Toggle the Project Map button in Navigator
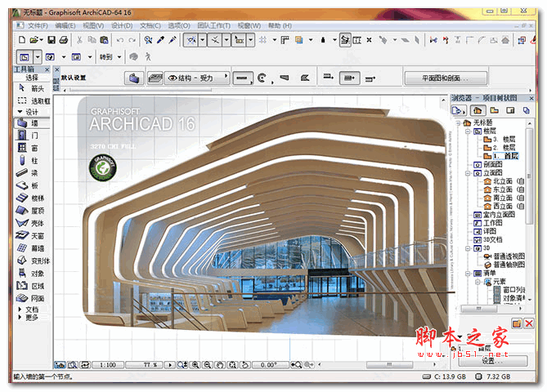This screenshot has width=547, height=392. point(478,111)
